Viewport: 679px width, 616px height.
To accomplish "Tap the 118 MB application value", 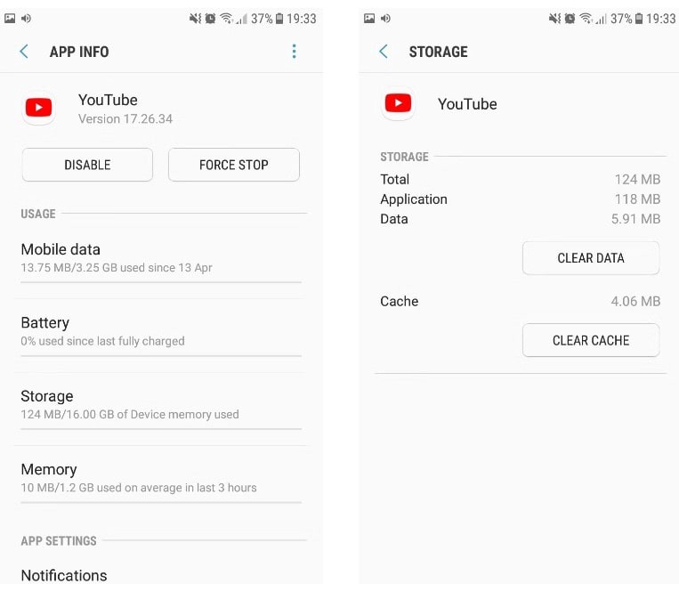I will (x=637, y=199).
